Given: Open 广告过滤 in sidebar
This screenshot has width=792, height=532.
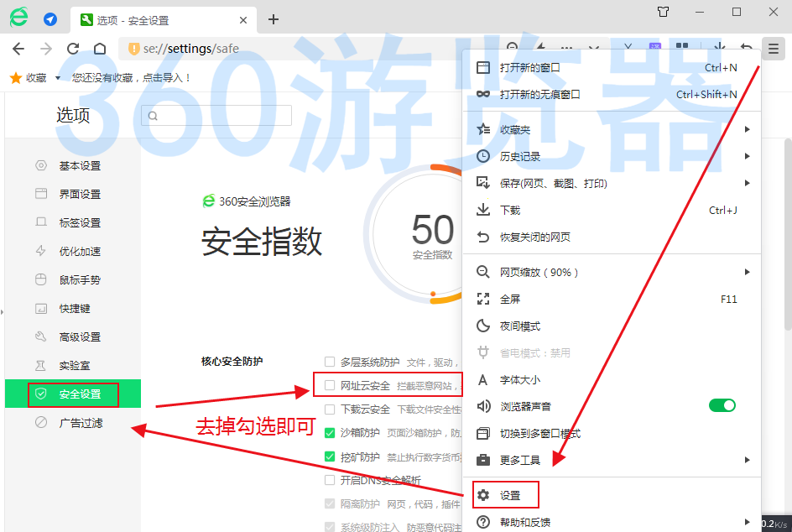Looking at the screenshot, I should coord(73,423).
